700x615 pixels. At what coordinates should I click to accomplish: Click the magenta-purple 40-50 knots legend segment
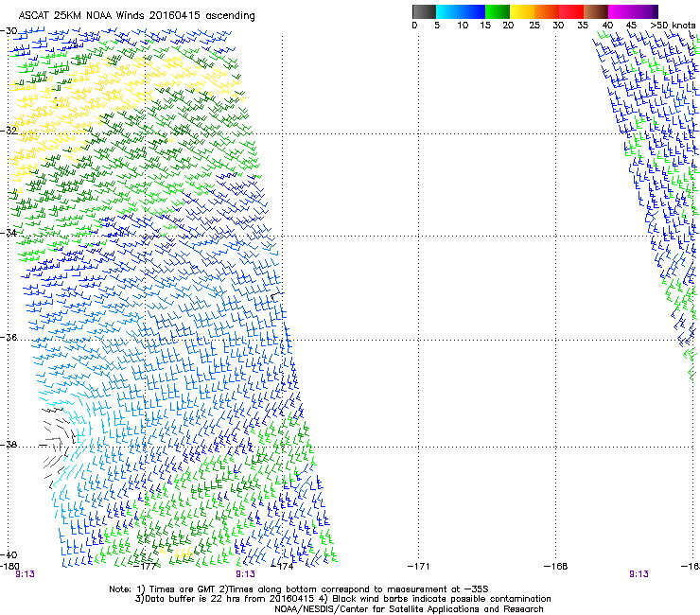coord(633,11)
